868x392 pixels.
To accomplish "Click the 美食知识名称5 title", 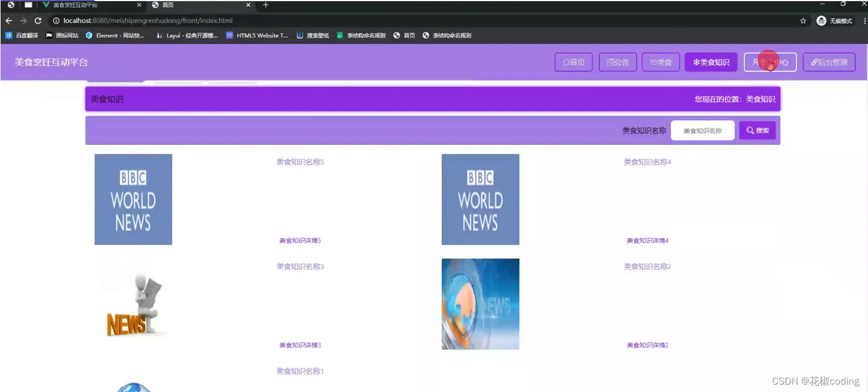I will click(300, 162).
